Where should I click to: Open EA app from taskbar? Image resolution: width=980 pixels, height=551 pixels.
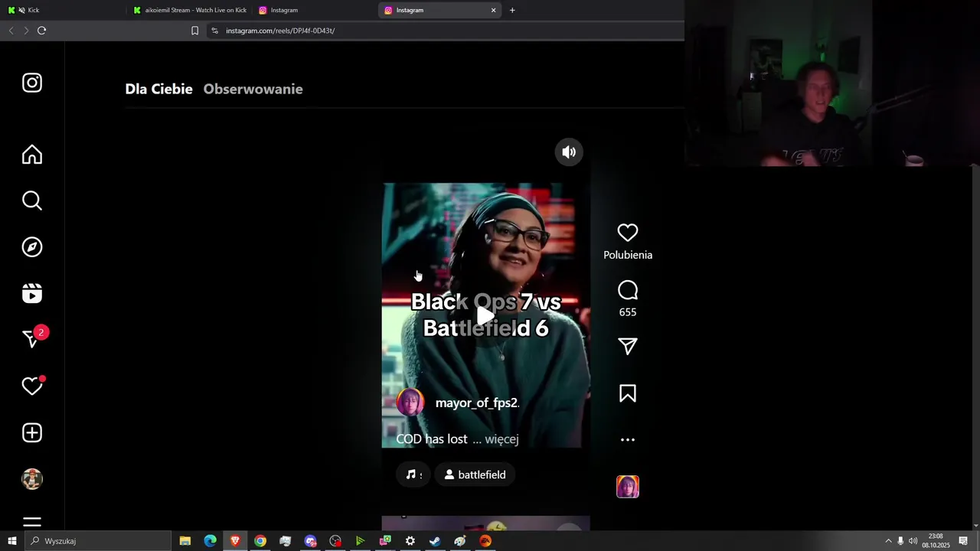(485, 541)
